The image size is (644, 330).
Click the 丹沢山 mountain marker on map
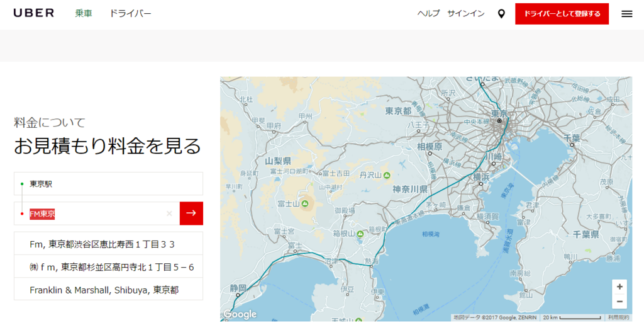coord(387,175)
